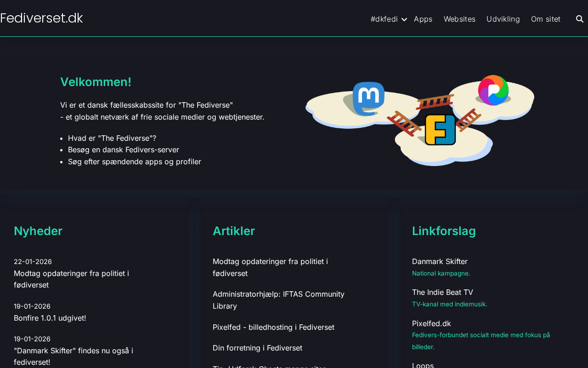Open 'Hvad er "The Fediverse"?' link

pyautogui.click(x=112, y=138)
